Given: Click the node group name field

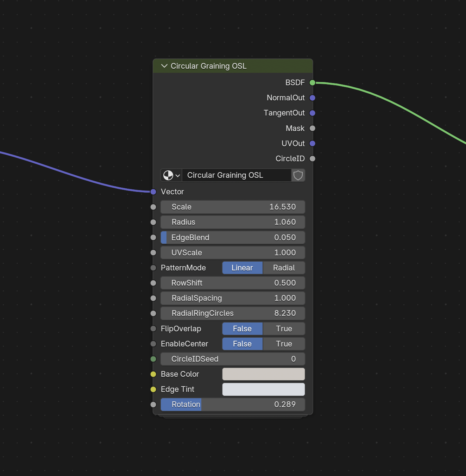Looking at the screenshot, I should point(237,175).
